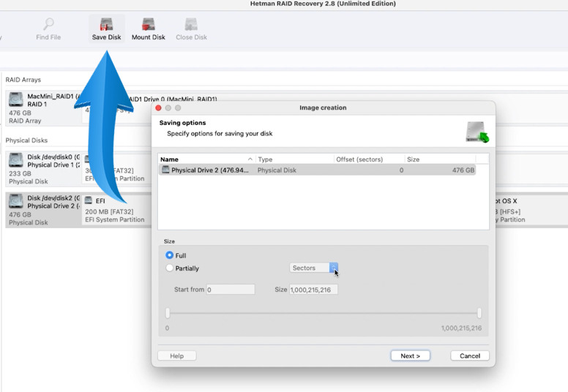
Task: Select the Partially radio button
Action: pyautogui.click(x=169, y=268)
